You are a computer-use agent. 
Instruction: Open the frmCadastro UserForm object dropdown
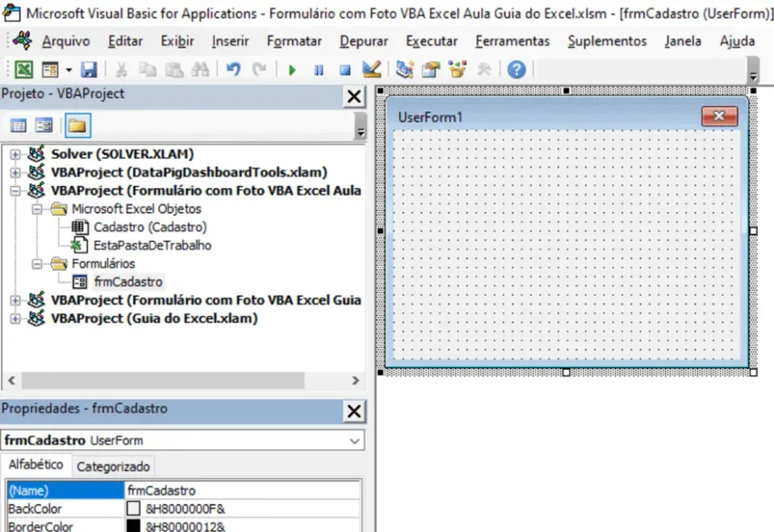pos(355,441)
